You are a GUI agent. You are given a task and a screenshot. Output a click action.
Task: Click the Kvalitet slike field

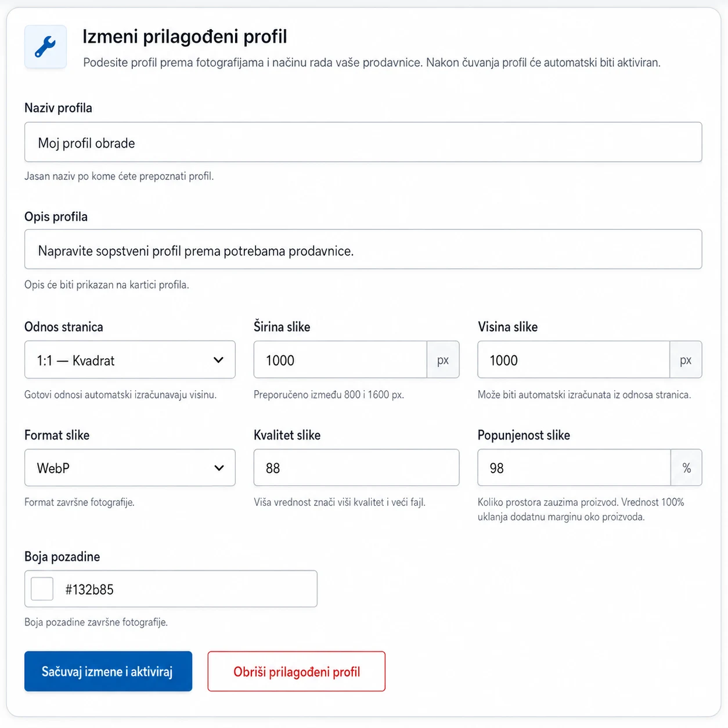356,468
